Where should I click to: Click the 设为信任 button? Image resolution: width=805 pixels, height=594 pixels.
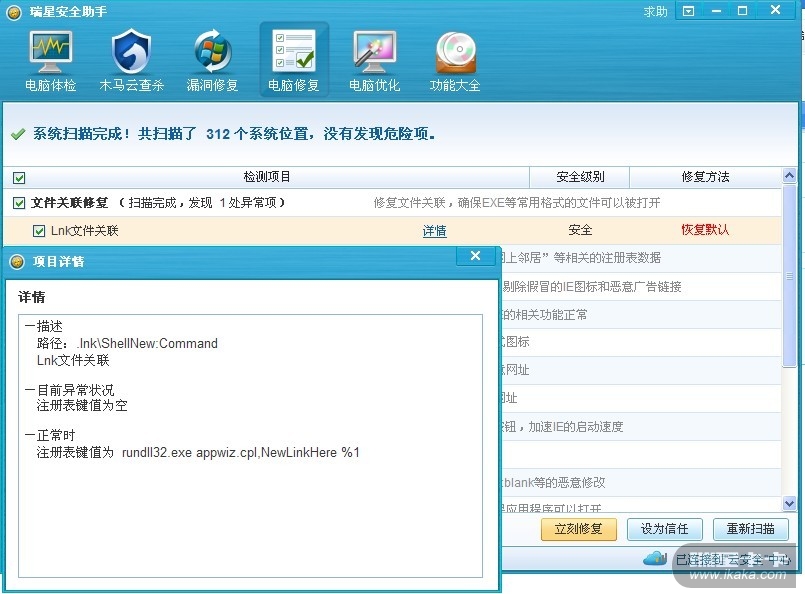point(664,529)
